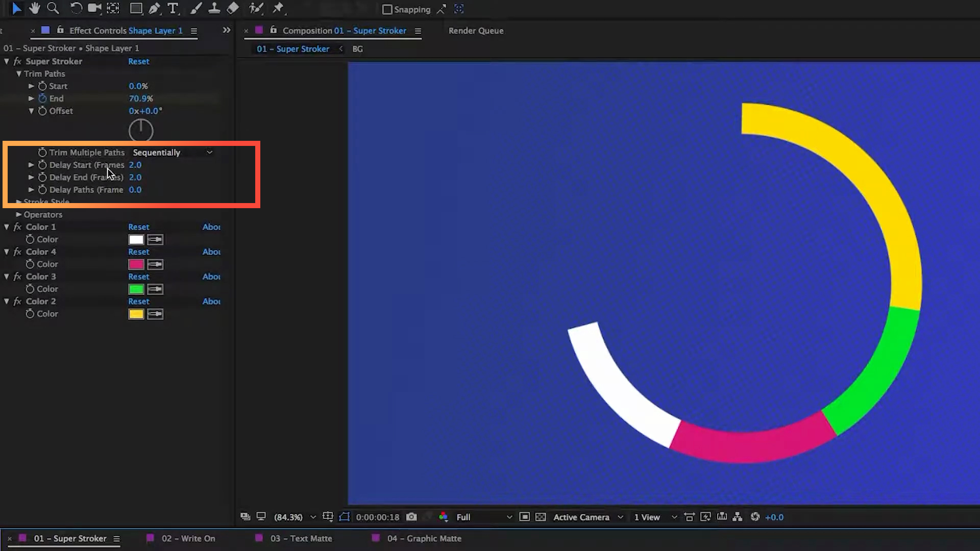Screen dimensions: 980x551
Task: Click the snap collapsed layers icon beside Snapping
Action: click(459, 9)
